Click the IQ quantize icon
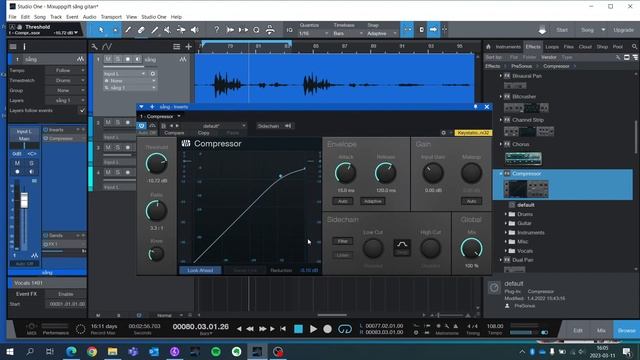The height and width of the screenshot is (360, 640). click(289, 30)
